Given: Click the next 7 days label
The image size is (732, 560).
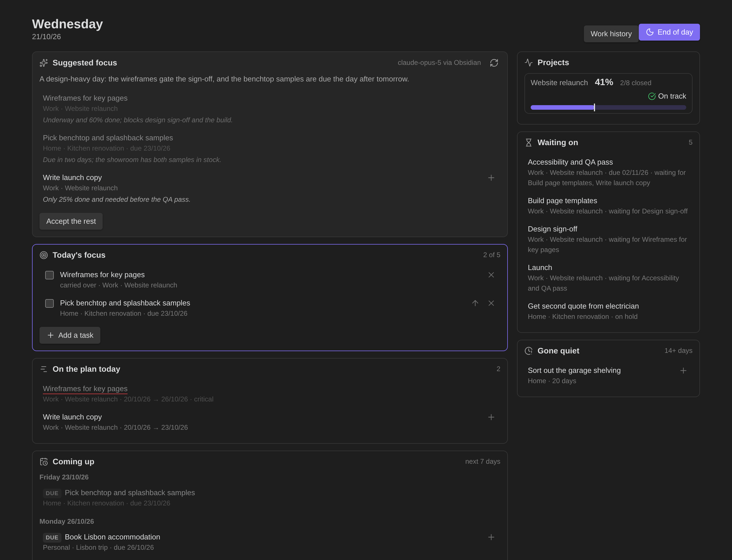Looking at the screenshot, I should 482,461.
